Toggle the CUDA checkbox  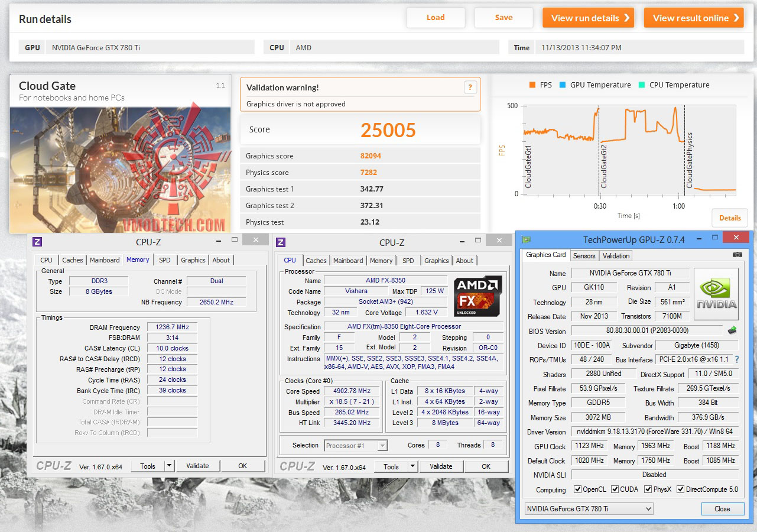615,489
